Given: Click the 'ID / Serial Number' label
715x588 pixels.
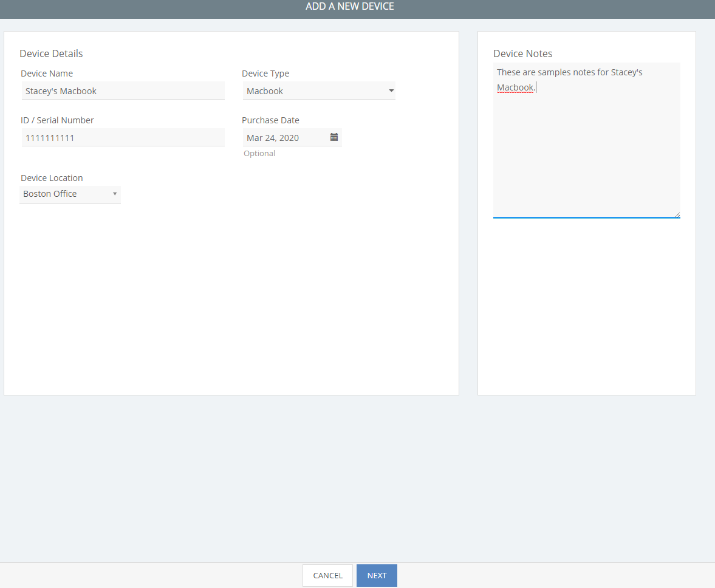Looking at the screenshot, I should point(57,120).
